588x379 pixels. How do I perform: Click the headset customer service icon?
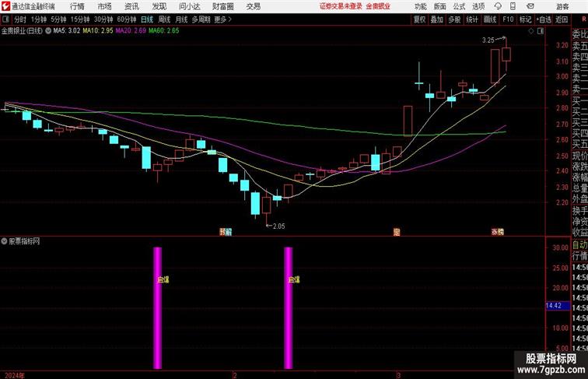point(498,6)
